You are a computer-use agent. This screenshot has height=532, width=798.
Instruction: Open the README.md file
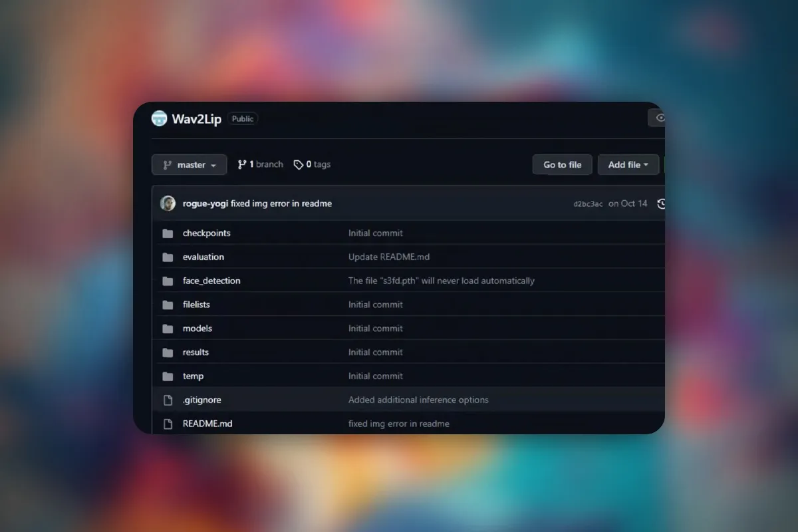point(207,424)
